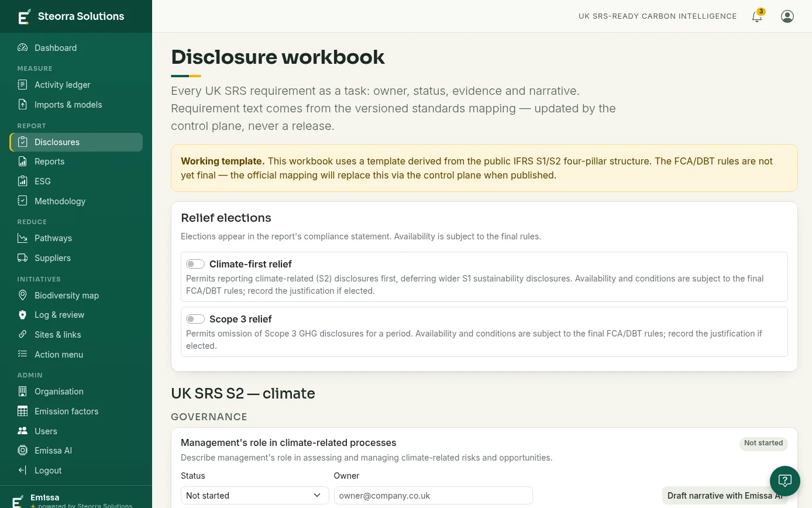This screenshot has height=508, width=812.
Task: Open the Disclosures menu item
Action: pos(76,142)
